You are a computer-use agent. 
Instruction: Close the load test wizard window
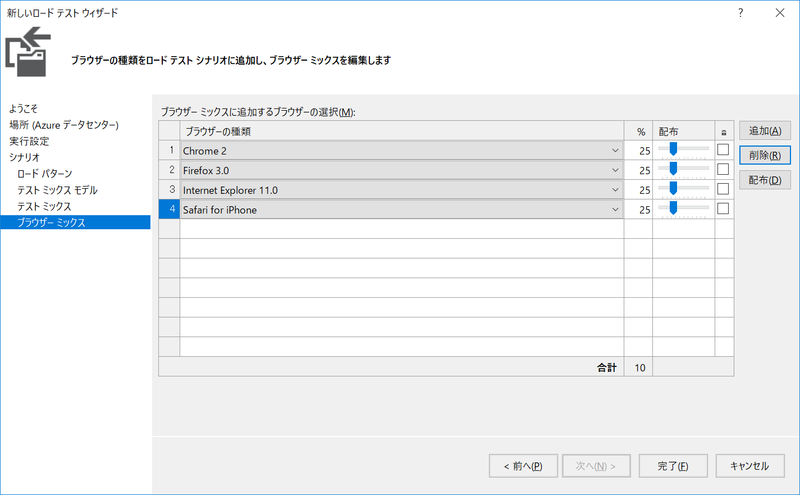point(780,13)
